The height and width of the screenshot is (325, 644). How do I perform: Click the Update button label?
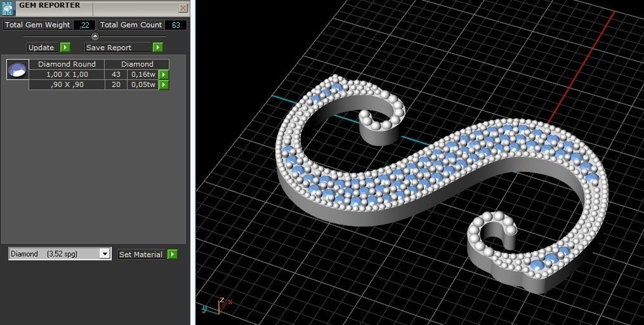coord(44,48)
